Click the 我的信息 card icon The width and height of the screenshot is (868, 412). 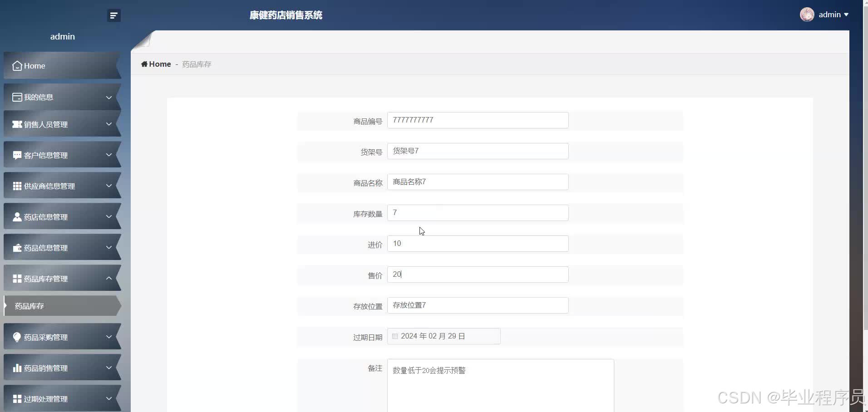(17, 97)
